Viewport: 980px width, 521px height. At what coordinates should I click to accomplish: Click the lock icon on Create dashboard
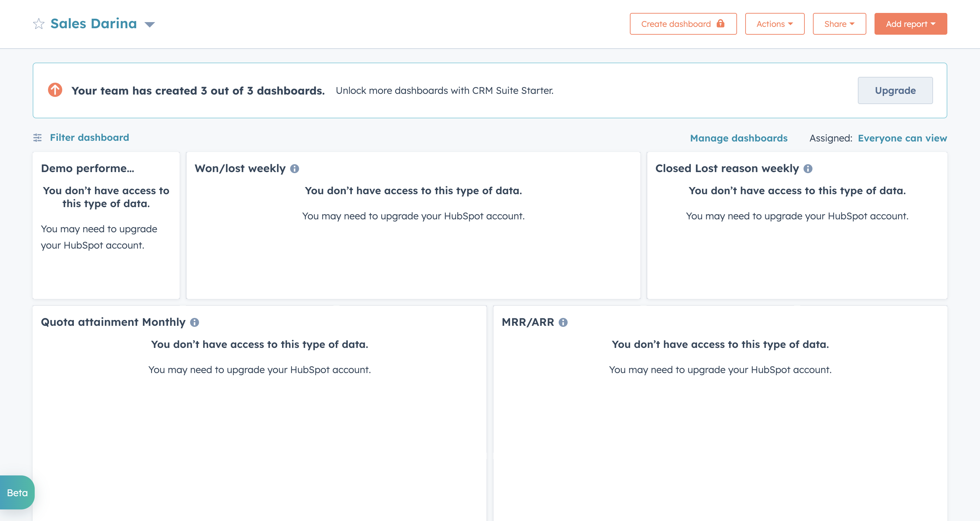pos(720,23)
